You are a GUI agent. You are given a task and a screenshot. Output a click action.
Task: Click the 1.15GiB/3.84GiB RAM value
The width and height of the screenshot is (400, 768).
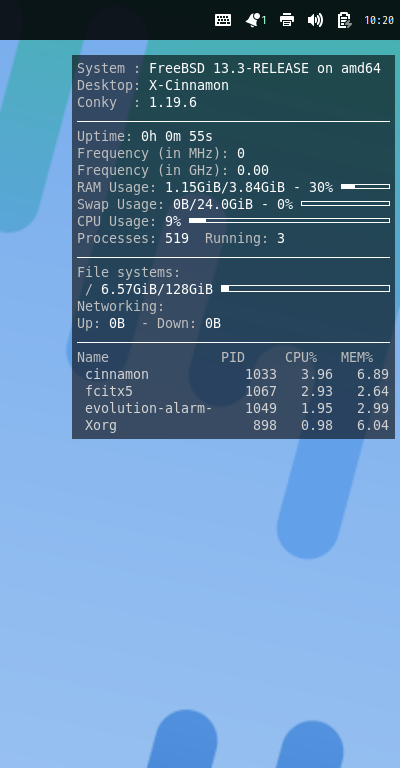point(225,187)
